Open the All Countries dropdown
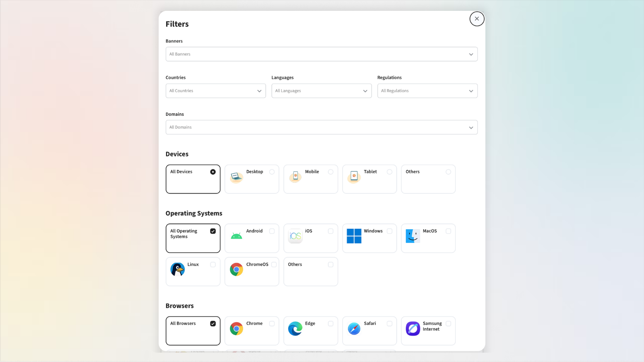Screen dimensions: 644x362 coord(216,91)
